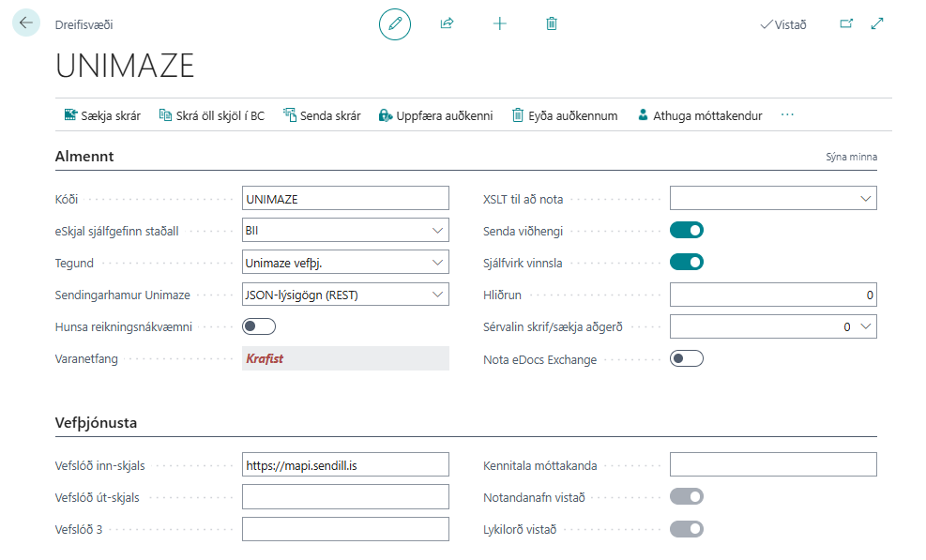Click Lykilorð vistað switch
Image resolution: width=926 pixels, height=560 pixels.
tap(686, 529)
